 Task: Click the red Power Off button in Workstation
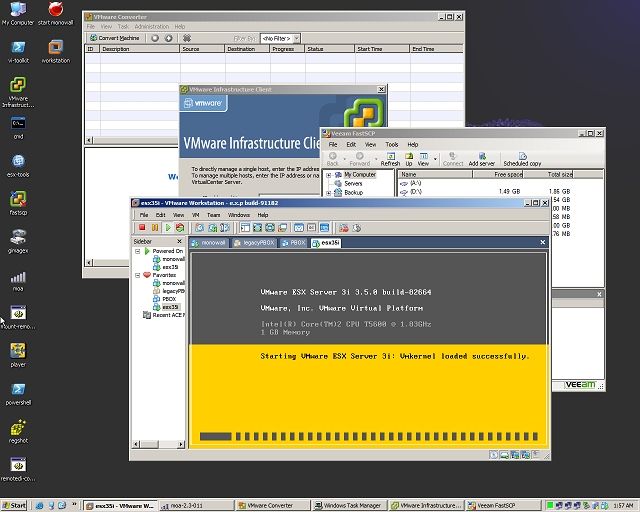coord(142,228)
